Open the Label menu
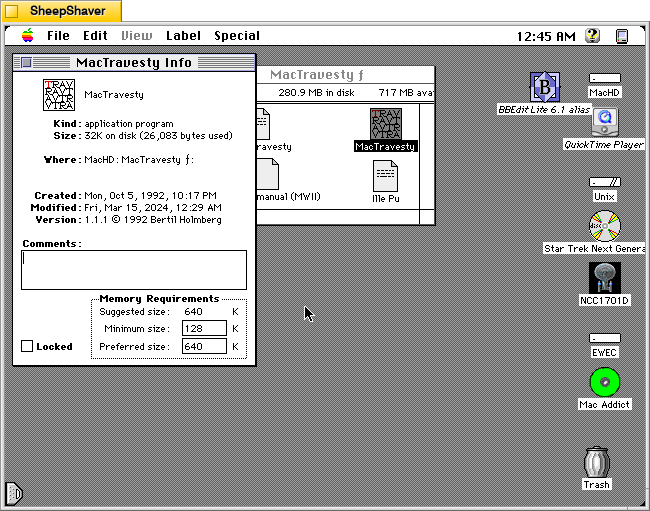650x511 pixels. pyautogui.click(x=183, y=36)
